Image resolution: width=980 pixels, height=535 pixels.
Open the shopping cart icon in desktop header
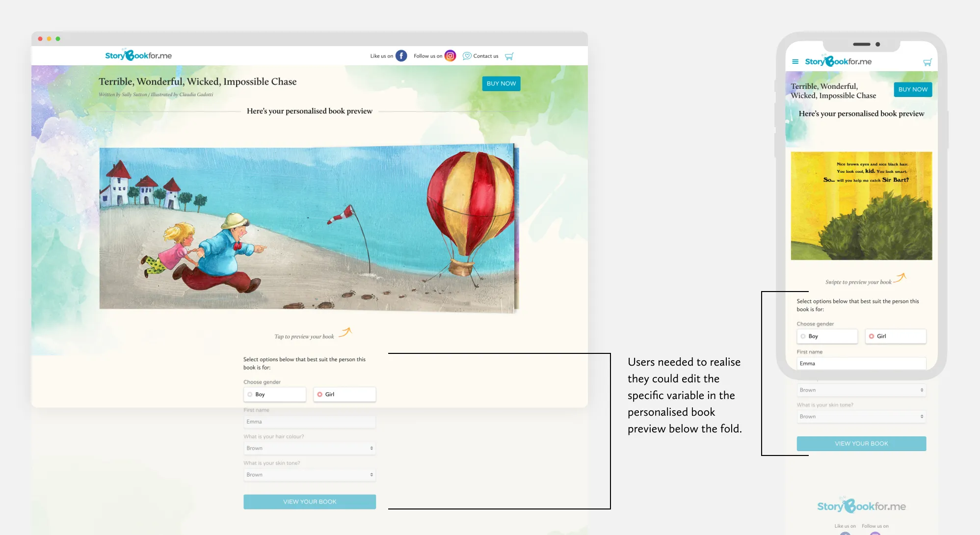click(509, 56)
